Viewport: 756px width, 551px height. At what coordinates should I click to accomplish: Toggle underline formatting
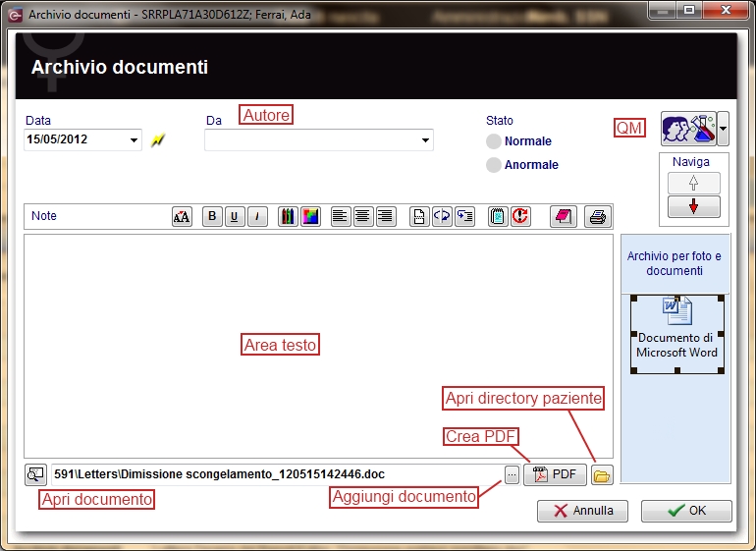[x=235, y=217]
